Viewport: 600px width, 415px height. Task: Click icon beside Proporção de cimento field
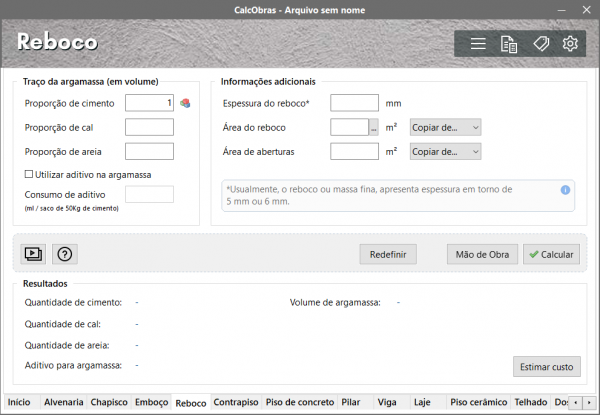pos(184,103)
